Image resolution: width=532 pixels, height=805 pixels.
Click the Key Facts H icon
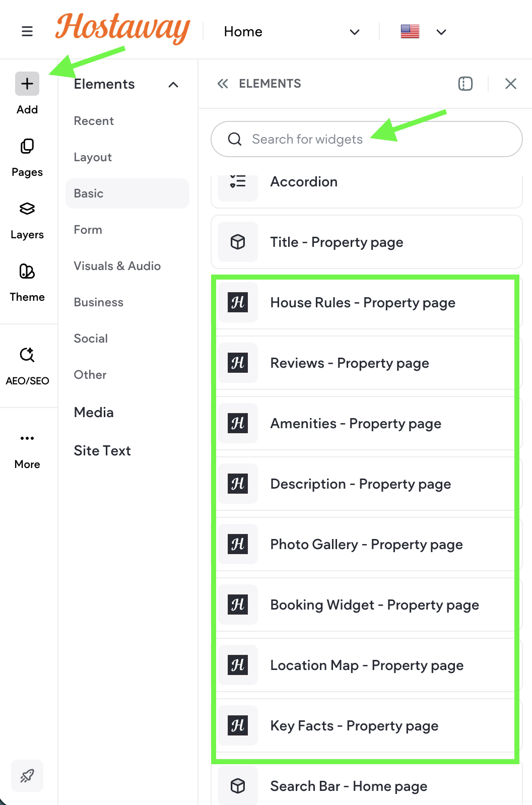[238, 725]
